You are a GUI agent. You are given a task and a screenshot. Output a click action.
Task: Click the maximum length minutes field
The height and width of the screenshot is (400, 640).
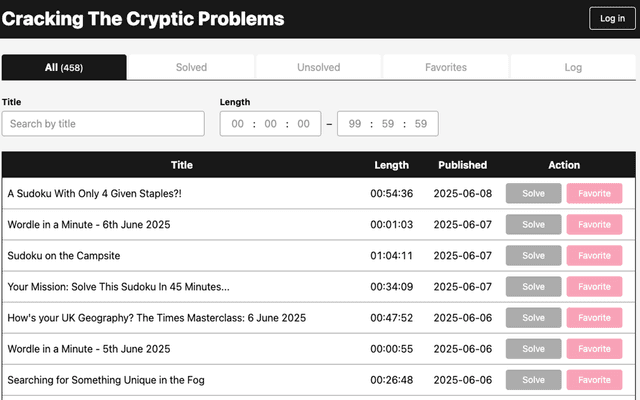388,124
